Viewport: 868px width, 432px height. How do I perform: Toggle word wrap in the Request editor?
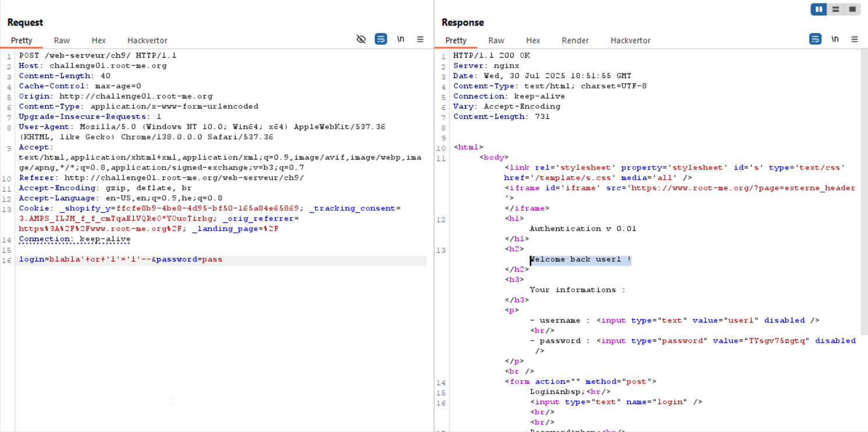pos(381,39)
